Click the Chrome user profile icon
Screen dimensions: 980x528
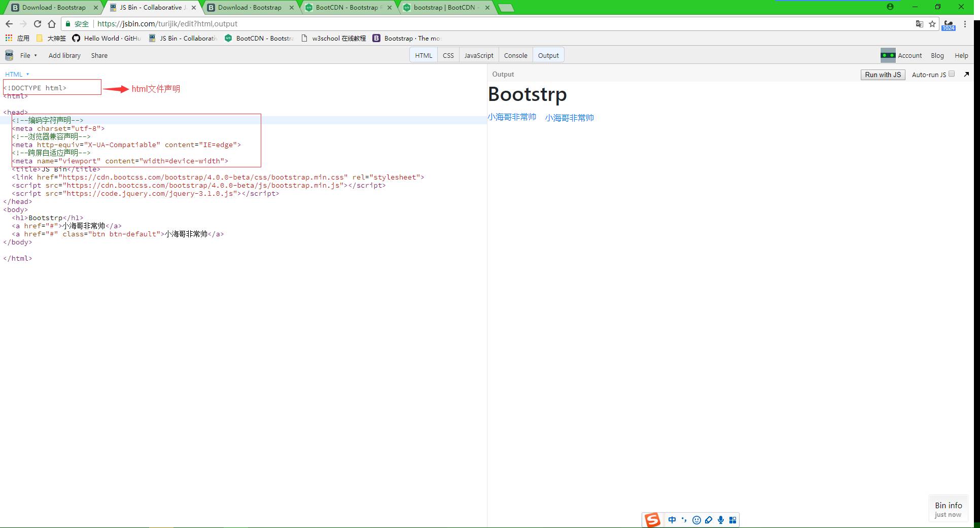(890, 7)
